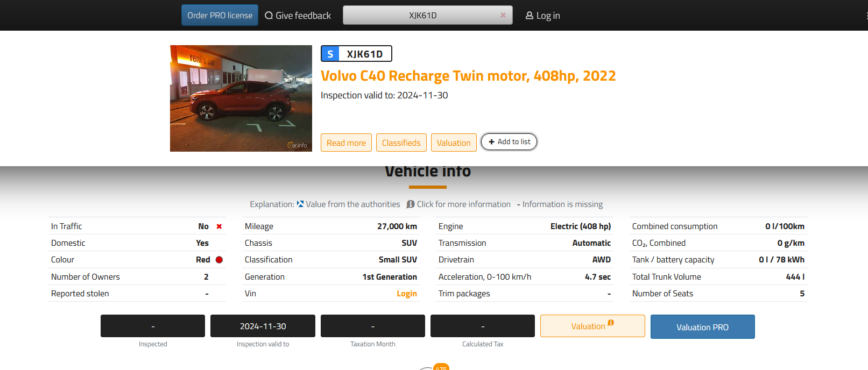Click the Valuation button under title
The height and width of the screenshot is (370, 868).
click(454, 143)
